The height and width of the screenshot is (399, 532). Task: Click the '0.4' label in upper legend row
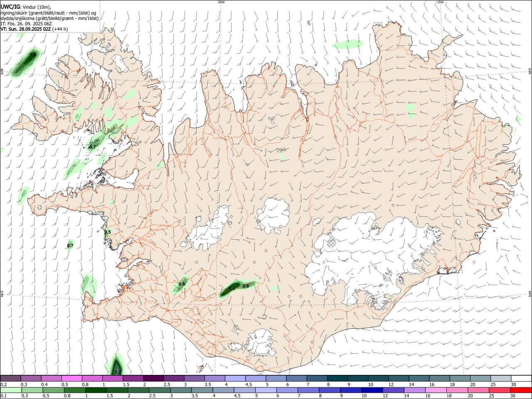44,384
